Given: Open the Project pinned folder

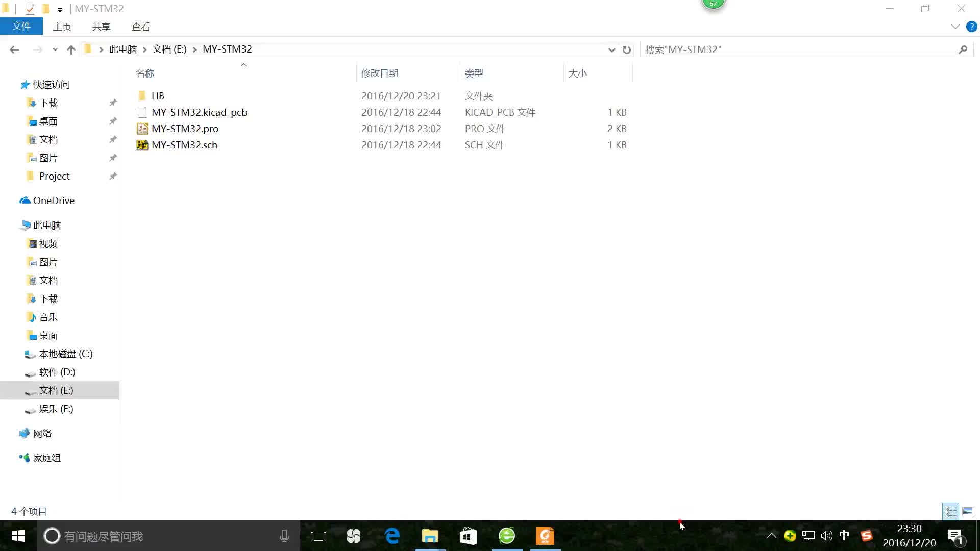Looking at the screenshot, I should (54, 176).
